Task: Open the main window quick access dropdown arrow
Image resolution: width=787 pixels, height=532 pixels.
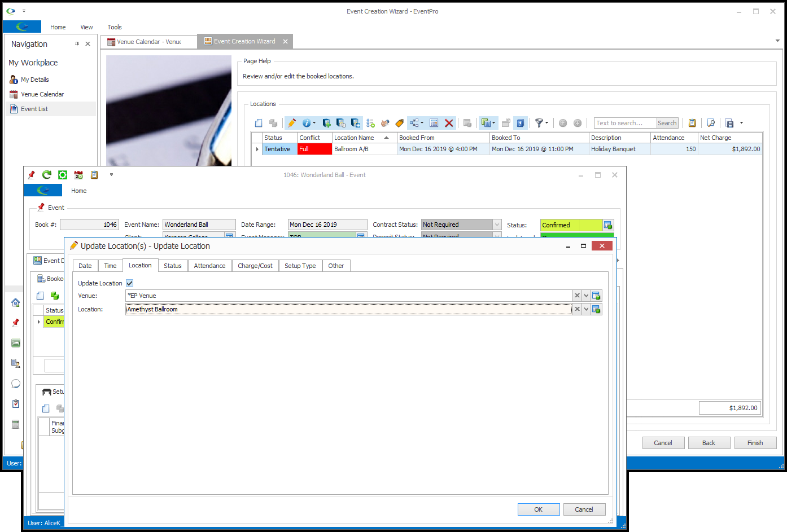Action: click(x=24, y=11)
